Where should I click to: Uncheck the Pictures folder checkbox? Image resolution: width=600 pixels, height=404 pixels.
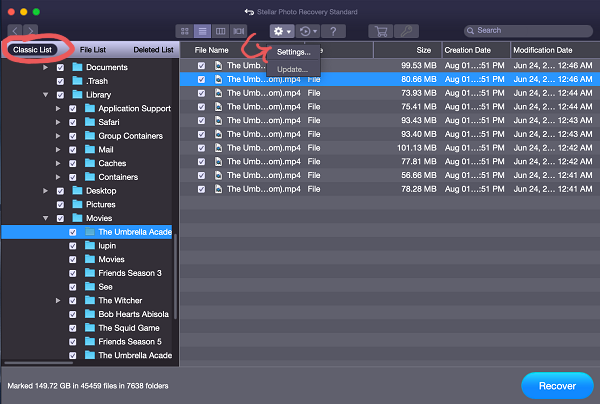pos(60,205)
